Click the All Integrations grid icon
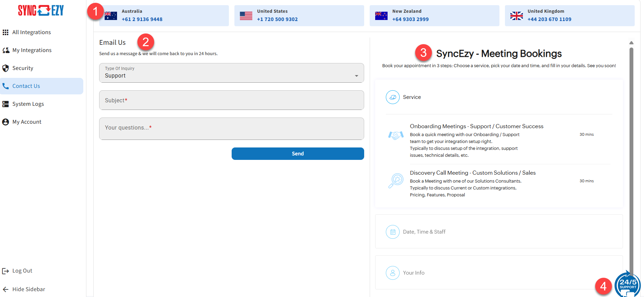 coord(6,32)
